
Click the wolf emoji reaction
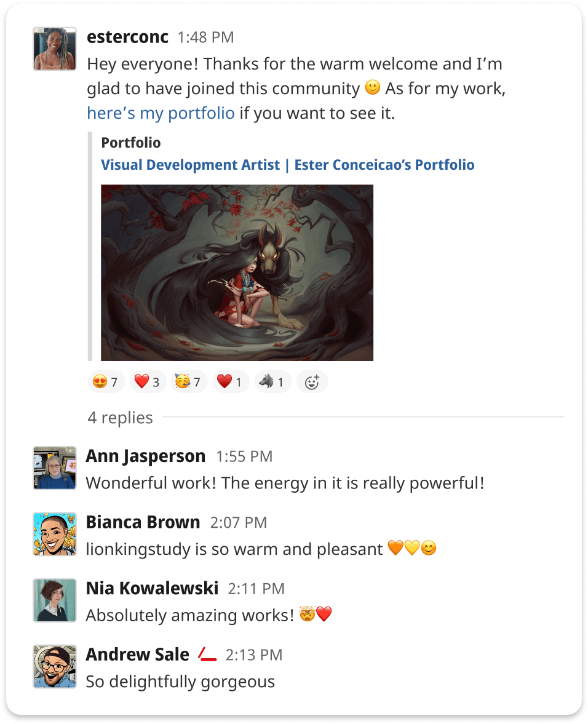tap(272, 382)
